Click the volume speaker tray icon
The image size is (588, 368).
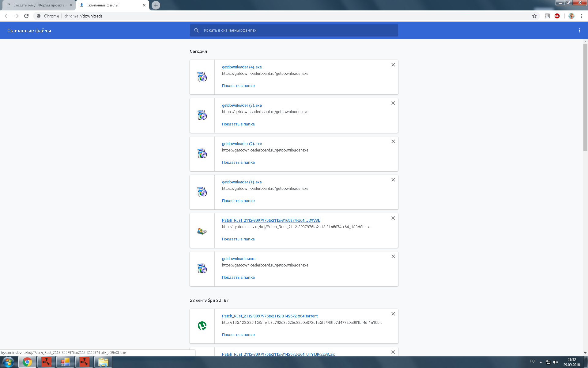556,362
